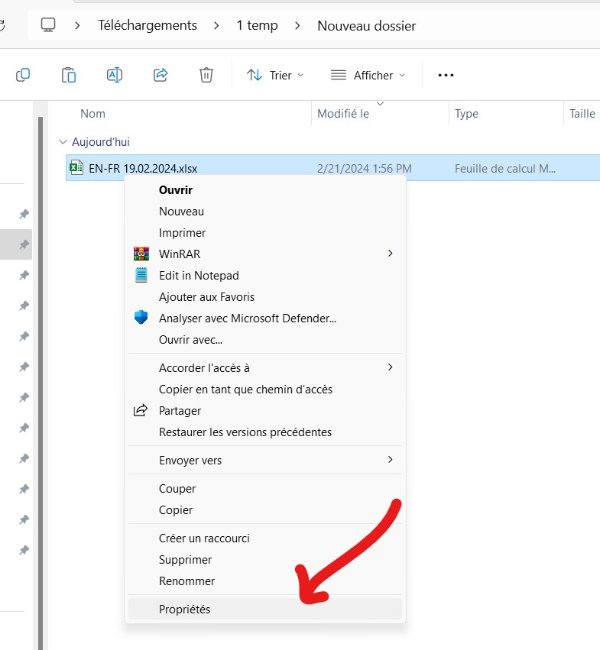Expand the Envoyer vers submenu

390,460
